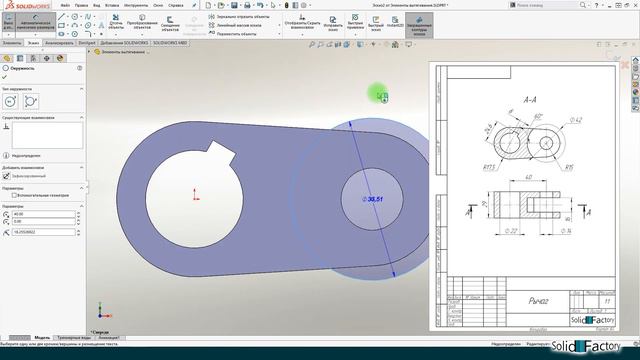Click the command search field
Screen dimensions: 640x360
pos(543,5)
